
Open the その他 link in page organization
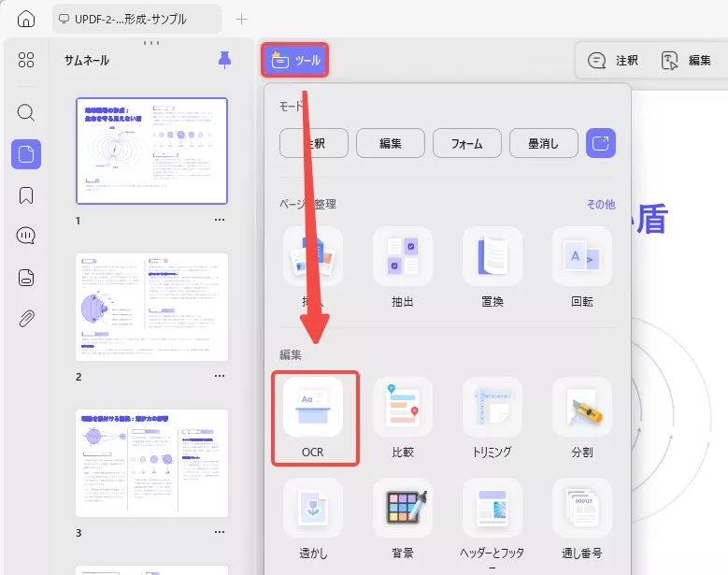pos(601,205)
